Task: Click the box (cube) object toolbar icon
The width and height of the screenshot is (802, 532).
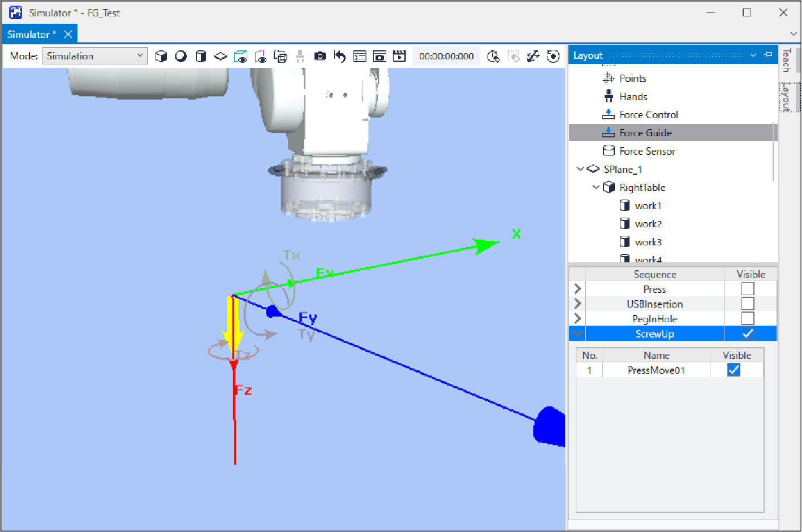Action: pyautogui.click(x=161, y=56)
